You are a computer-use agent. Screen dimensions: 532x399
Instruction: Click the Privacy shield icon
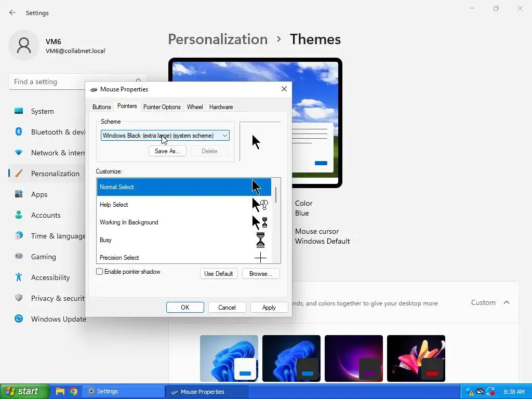[19, 298]
